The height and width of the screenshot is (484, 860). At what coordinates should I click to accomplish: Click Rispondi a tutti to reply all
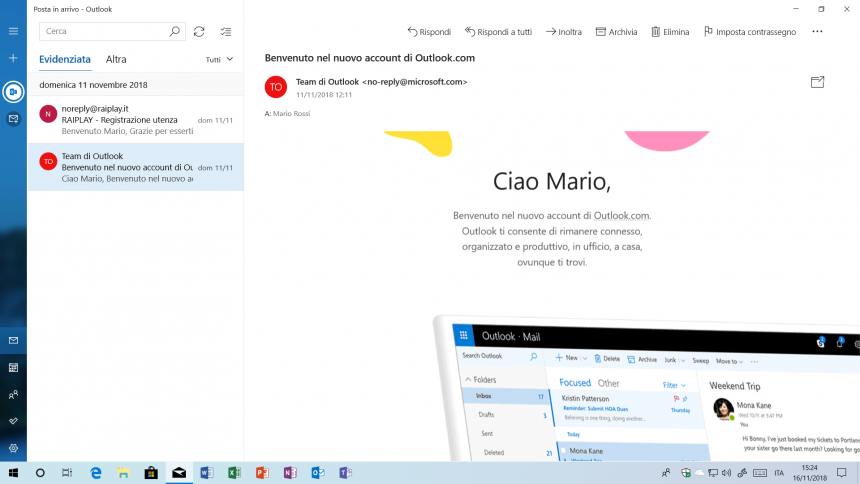point(499,32)
